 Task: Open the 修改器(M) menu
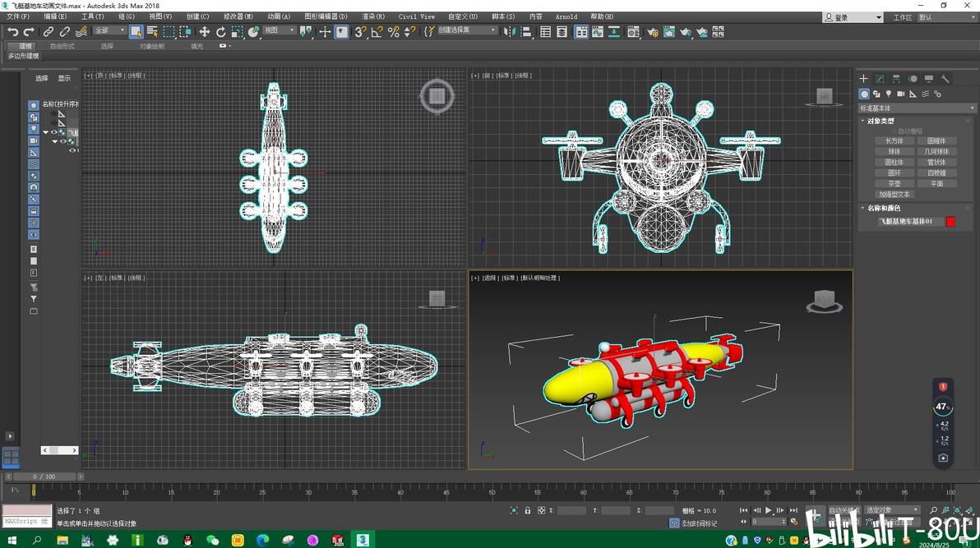[x=238, y=17]
